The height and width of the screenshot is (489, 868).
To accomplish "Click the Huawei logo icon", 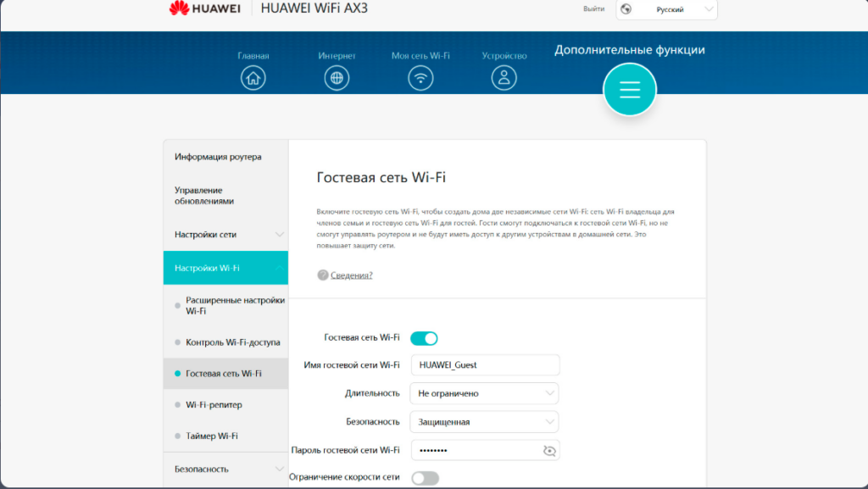I will tap(180, 9).
